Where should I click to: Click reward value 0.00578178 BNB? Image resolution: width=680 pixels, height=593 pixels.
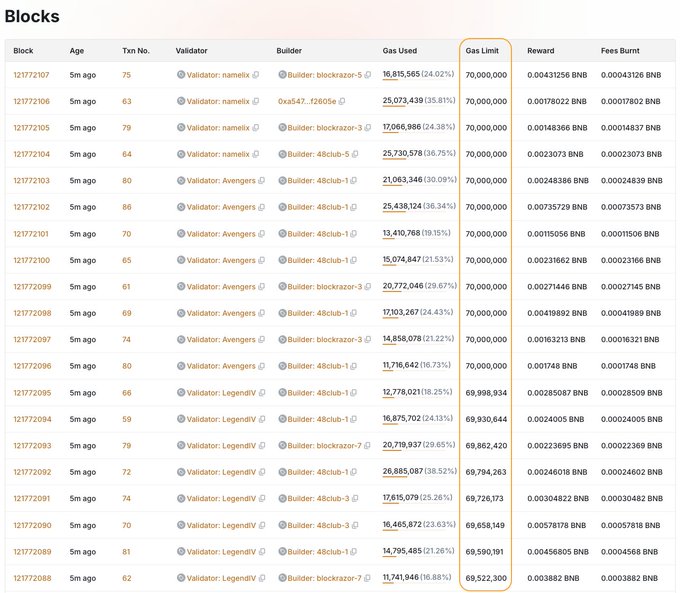click(x=557, y=525)
